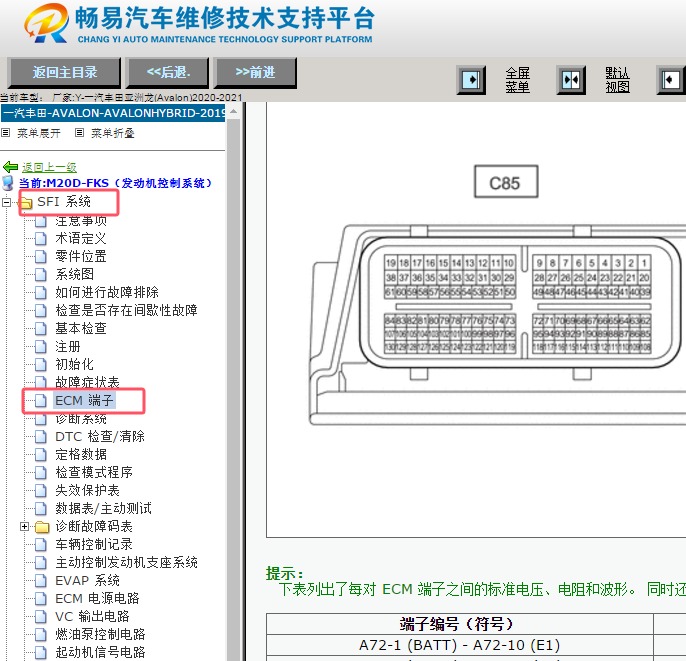Expand 诊断故障码表 folder

click(24, 527)
